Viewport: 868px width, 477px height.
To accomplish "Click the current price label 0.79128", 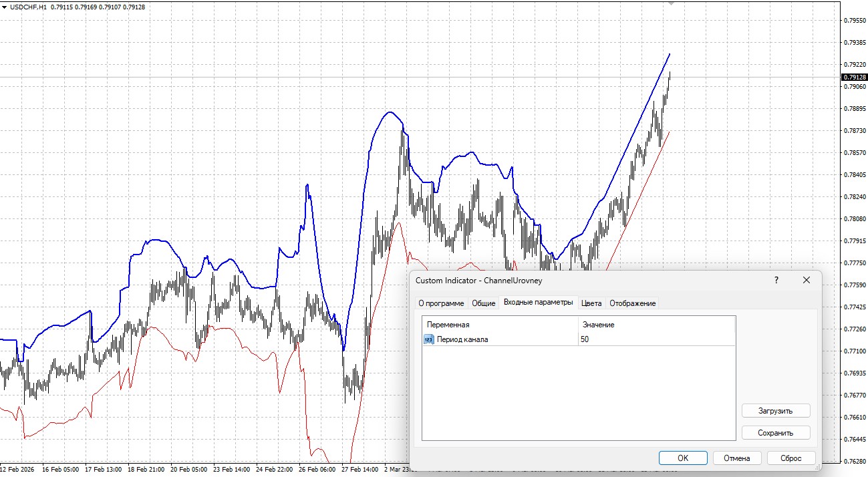I will (854, 77).
